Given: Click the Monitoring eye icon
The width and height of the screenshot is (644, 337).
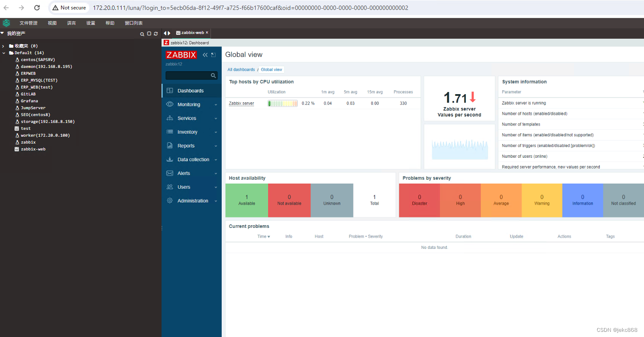Looking at the screenshot, I should [x=170, y=104].
